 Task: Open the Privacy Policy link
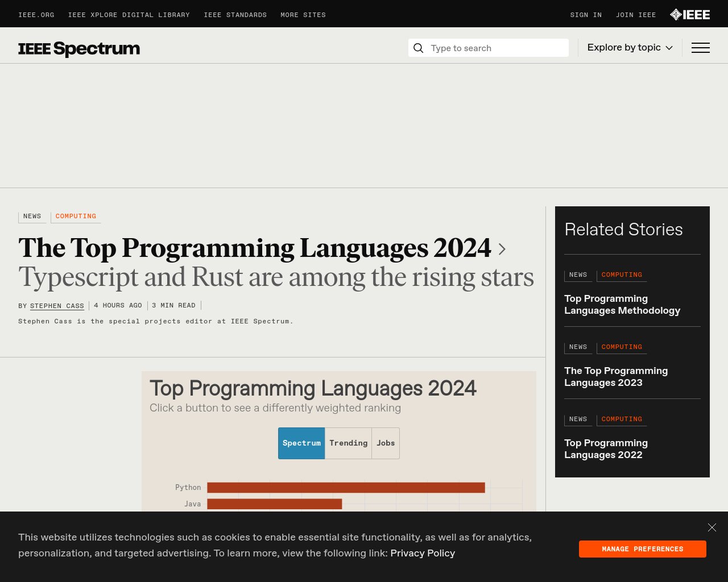coord(423,553)
